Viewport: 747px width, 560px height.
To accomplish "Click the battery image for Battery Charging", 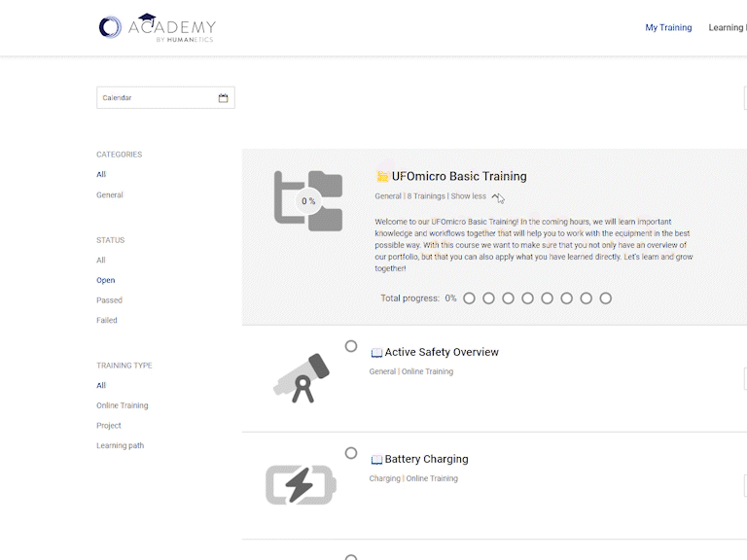I will click(302, 485).
